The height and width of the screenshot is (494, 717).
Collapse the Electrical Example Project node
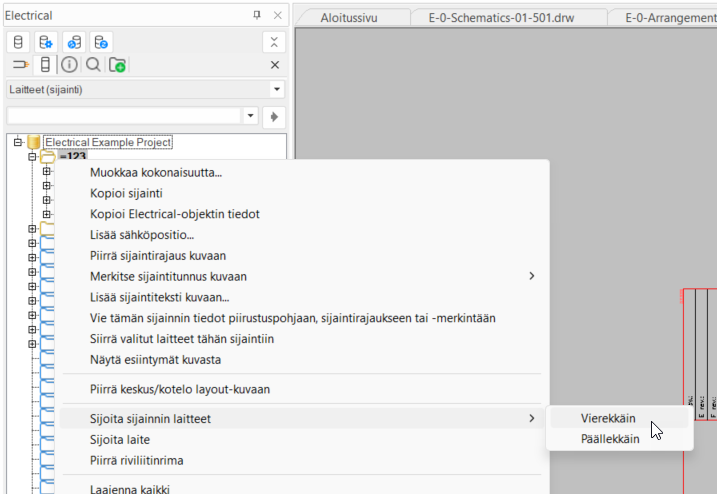(18, 143)
